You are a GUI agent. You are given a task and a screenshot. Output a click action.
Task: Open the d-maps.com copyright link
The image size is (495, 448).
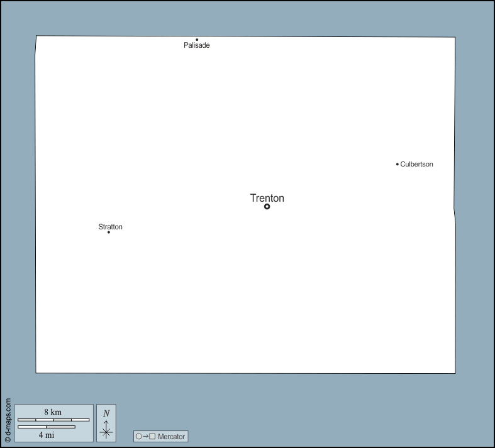(x=8, y=420)
